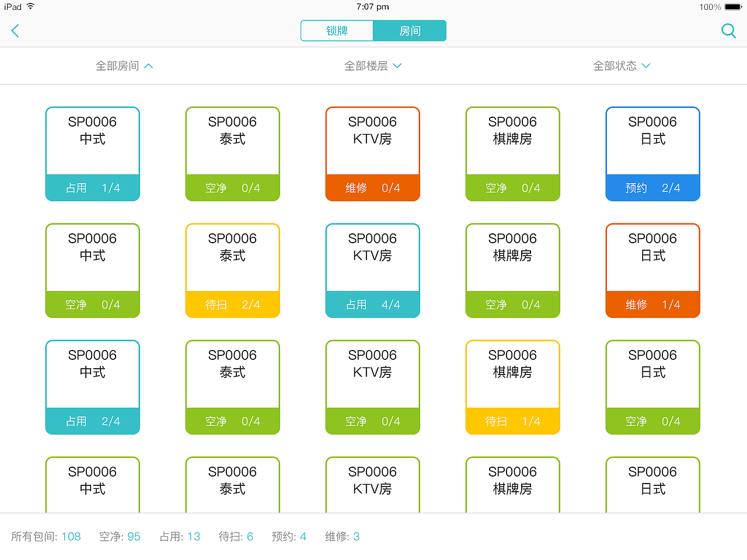This screenshot has height=560, width=747.
Task: Click the 占用 count showing 13
Action: tap(194, 536)
